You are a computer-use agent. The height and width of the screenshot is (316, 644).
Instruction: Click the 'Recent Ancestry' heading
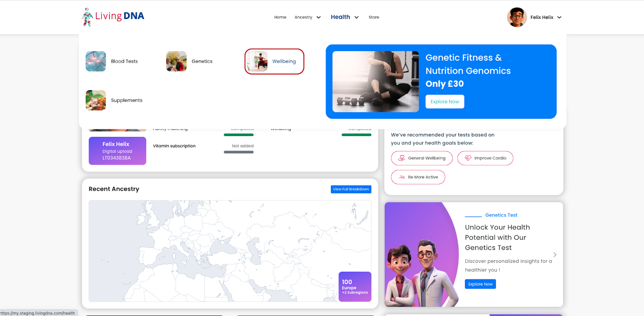(114, 189)
